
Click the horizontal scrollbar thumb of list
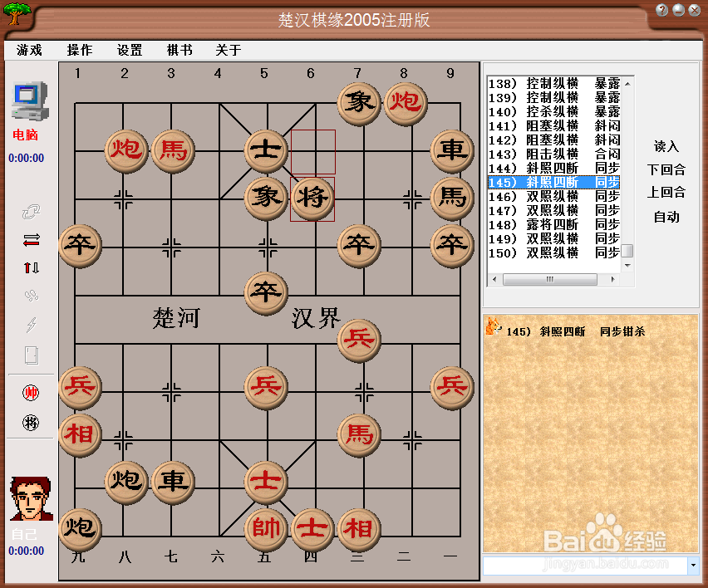pyautogui.click(x=550, y=279)
